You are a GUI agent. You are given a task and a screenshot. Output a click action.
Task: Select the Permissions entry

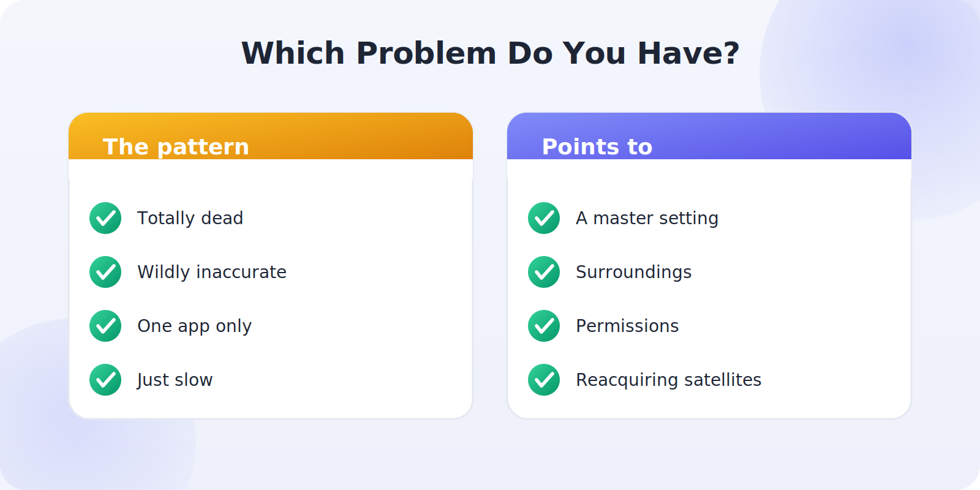627,326
